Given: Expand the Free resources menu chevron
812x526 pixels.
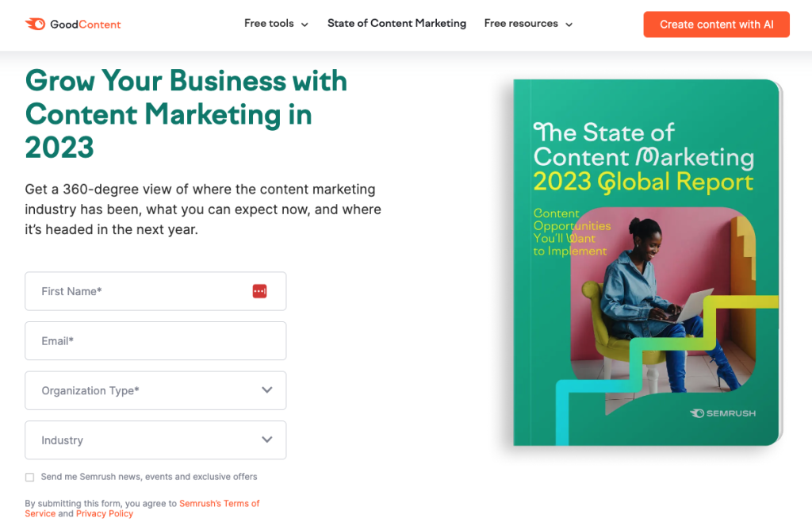Looking at the screenshot, I should pos(569,25).
